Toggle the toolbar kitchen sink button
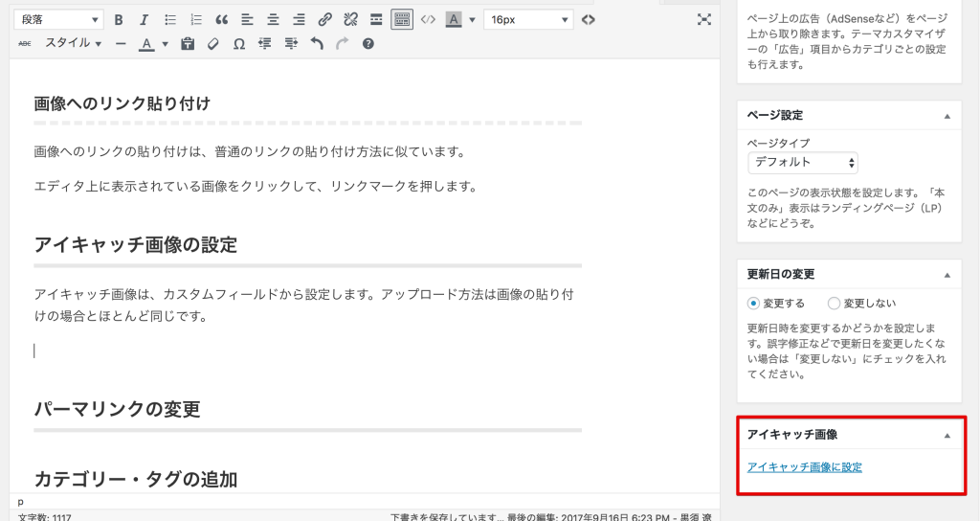Image resolution: width=980 pixels, height=521 pixels. tap(402, 20)
